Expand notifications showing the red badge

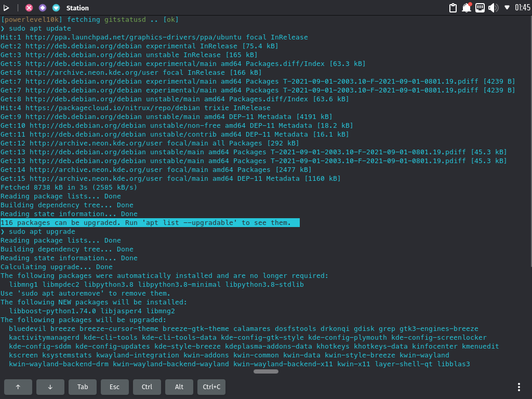coord(467,8)
